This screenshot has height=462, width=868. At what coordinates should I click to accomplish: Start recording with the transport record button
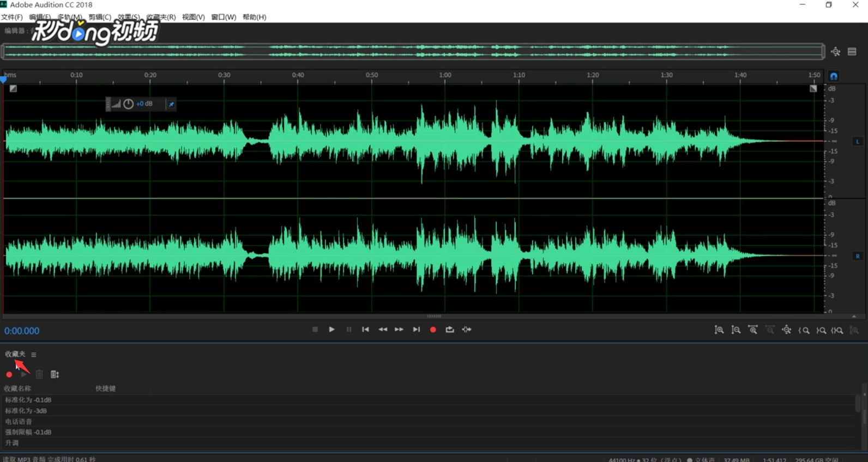click(x=433, y=330)
